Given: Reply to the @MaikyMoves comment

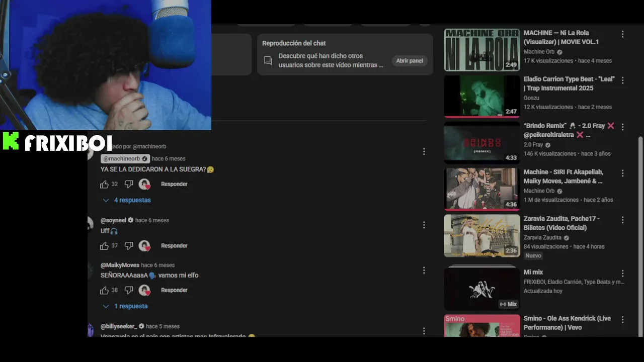Looking at the screenshot, I should point(174,290).
